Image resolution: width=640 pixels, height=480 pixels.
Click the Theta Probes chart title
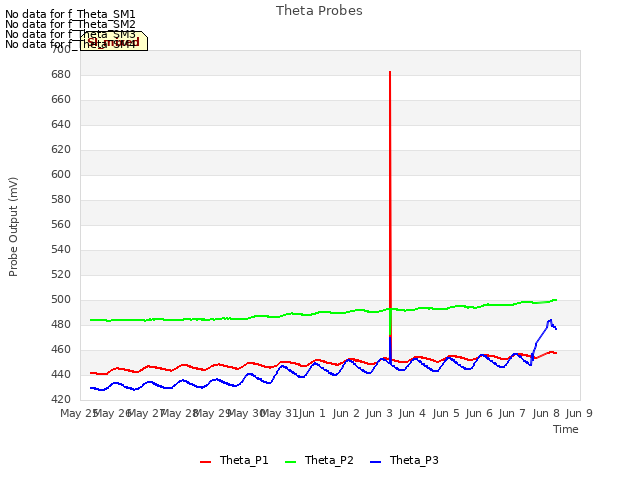[x=319, y=11]
